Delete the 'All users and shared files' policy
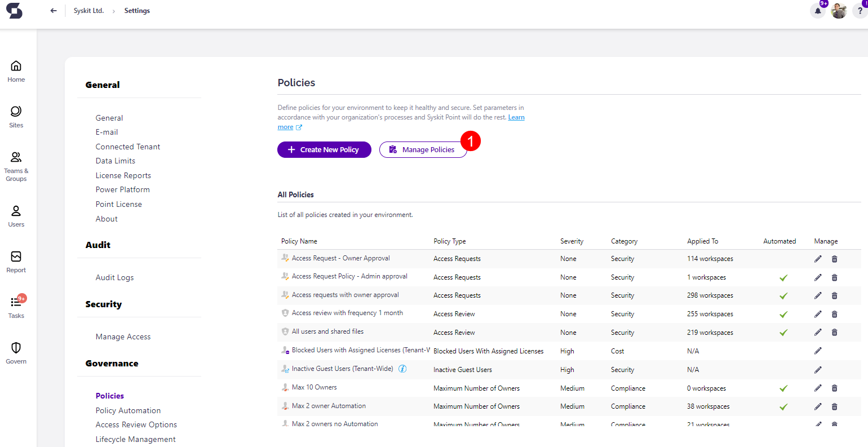This screenshot has height=447, width=868. tap(835, 332)
